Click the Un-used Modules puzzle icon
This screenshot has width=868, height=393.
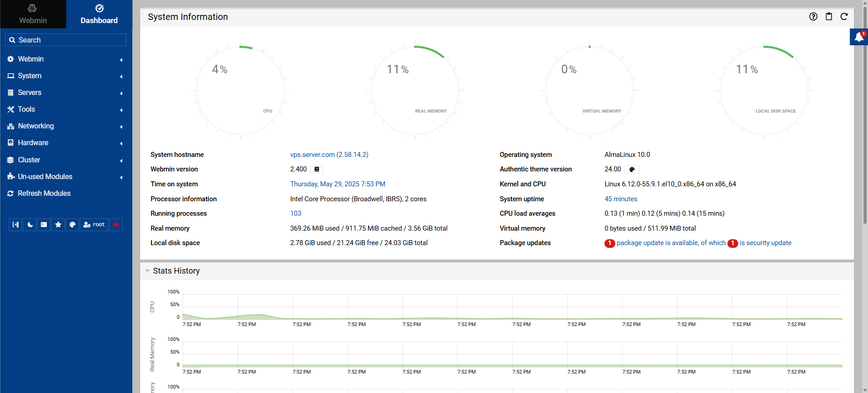(10, 177)
